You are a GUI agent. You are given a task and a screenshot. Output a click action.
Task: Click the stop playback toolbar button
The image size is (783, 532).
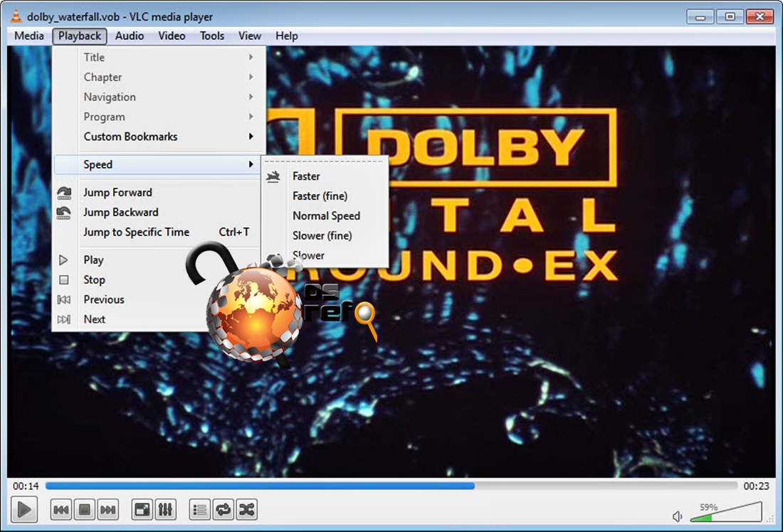85,509
